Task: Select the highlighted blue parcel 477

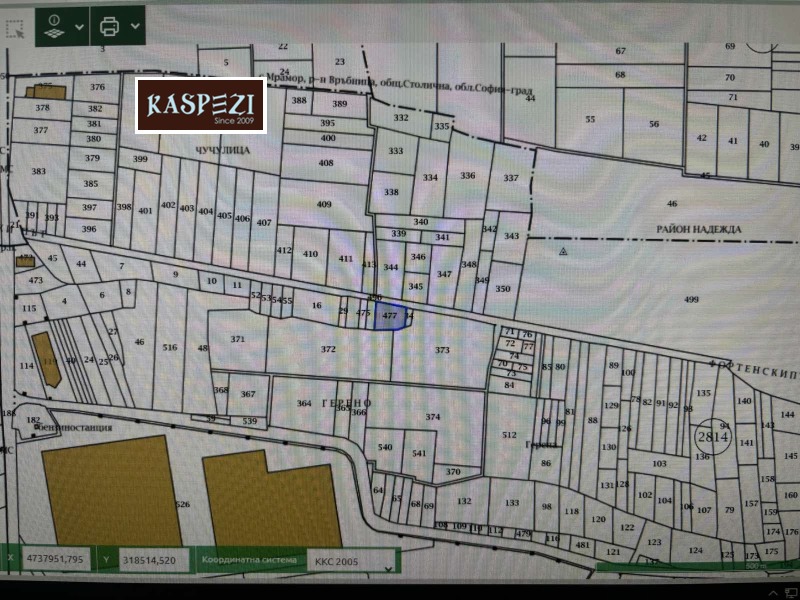Action: click(390, 316)
